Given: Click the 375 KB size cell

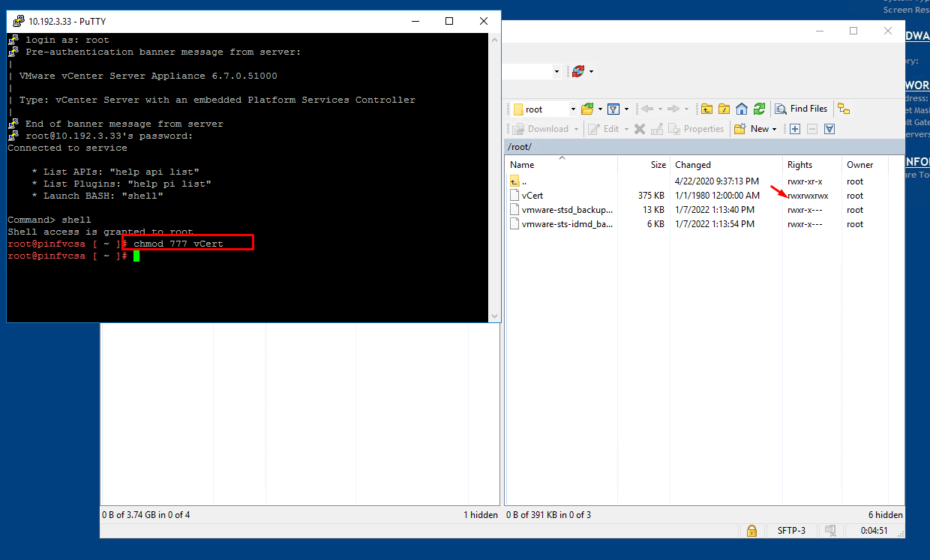Looking at the screenshot, I should pyautogui.click(x=651, y=196).
